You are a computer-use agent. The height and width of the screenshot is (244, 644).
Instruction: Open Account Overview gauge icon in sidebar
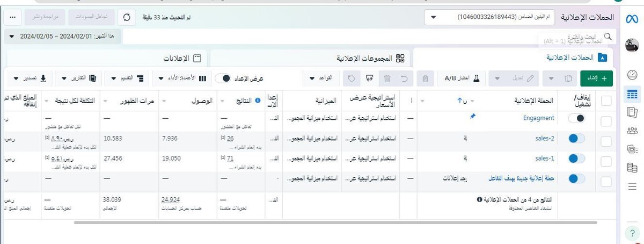[x=632, y=75]
